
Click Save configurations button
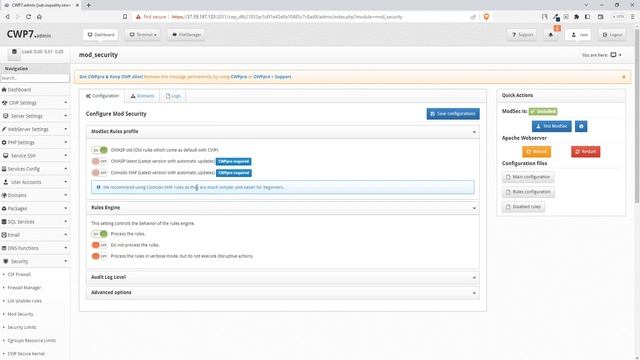point(453,114)
